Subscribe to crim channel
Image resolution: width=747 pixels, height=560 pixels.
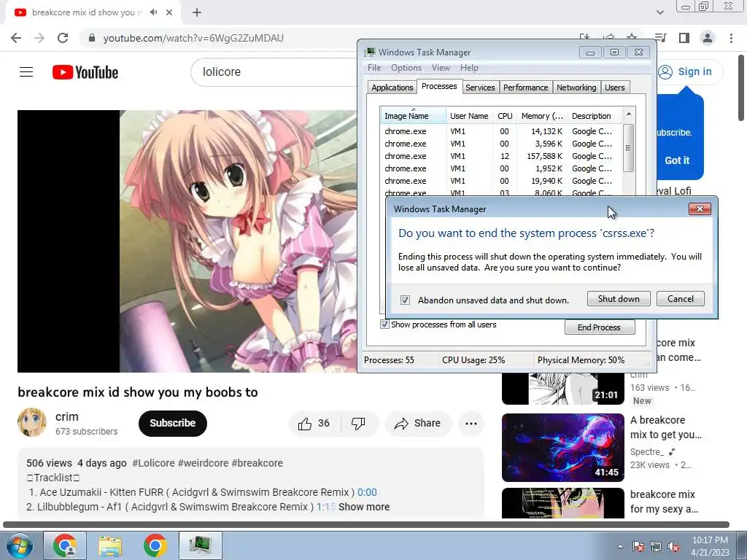(x=172, y=424)
